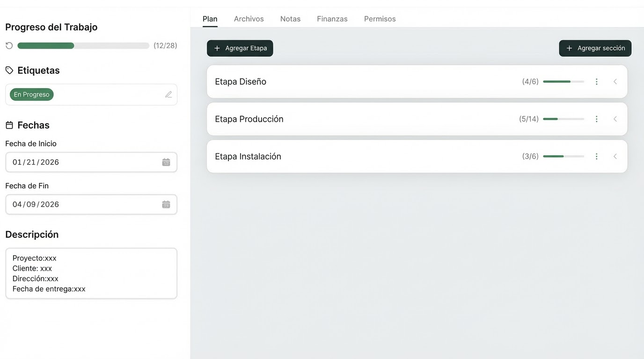Click the overall work progress bar
Viewport: 644px width, 359px height.
(83, 46)
